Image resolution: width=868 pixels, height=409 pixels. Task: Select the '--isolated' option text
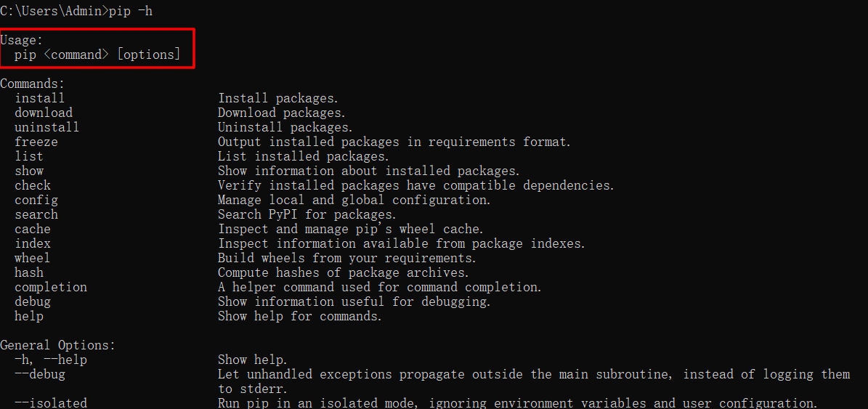tap(50, 403)
